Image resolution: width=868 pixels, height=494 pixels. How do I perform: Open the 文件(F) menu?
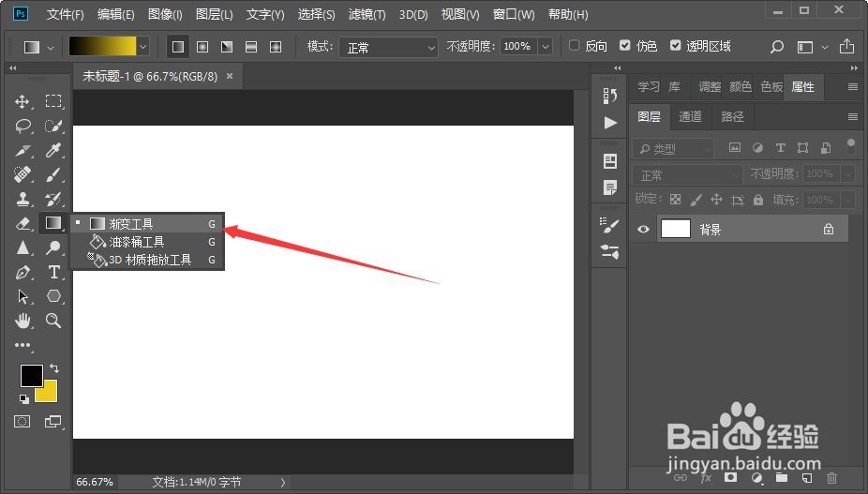(x=66, y=14)
